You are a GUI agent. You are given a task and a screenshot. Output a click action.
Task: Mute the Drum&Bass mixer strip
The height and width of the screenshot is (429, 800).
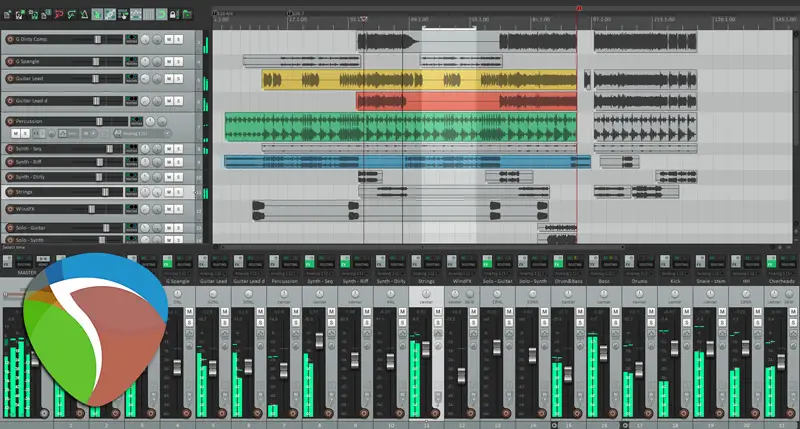[580, 311]
